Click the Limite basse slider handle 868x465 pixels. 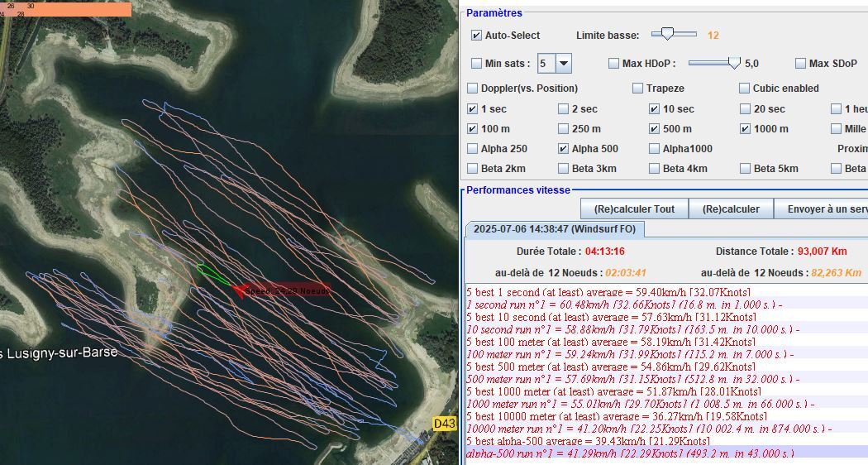click(667, 35)
